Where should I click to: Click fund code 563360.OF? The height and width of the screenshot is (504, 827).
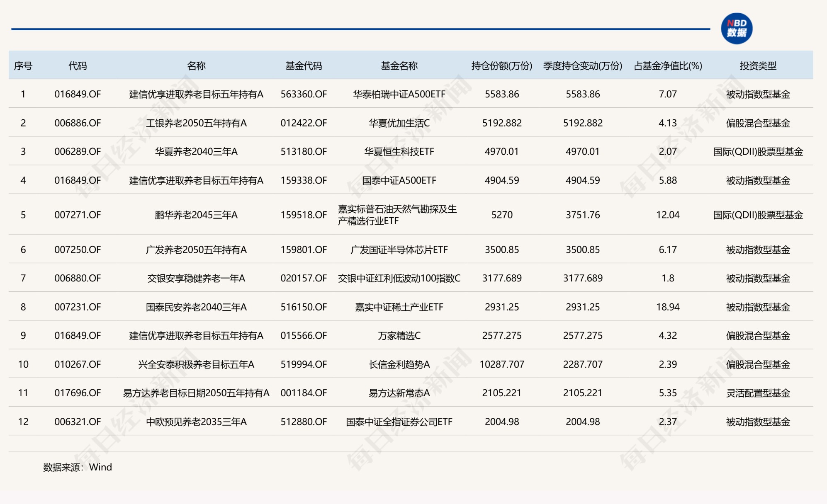[304, 94]
